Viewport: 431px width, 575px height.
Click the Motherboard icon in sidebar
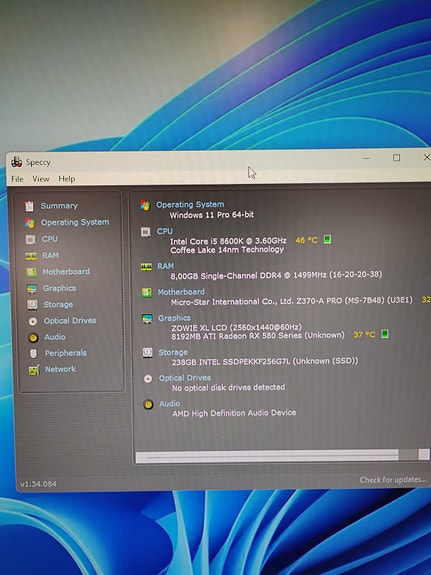(x=31, y=272)
